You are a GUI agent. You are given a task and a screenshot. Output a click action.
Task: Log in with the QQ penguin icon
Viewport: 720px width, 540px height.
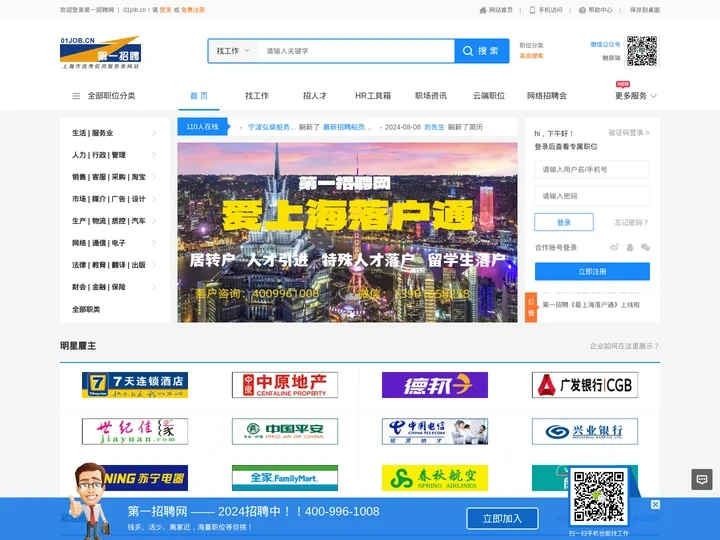(x=630, y=248)
